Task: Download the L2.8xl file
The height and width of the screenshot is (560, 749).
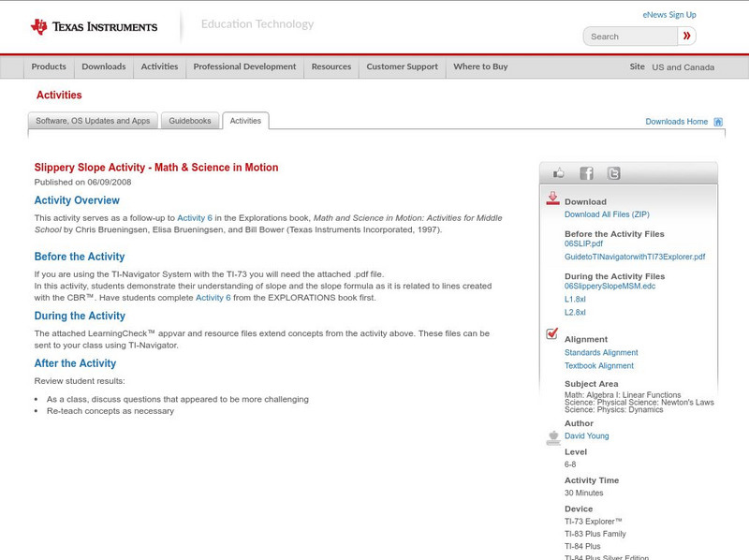Action: pos(575,313)
